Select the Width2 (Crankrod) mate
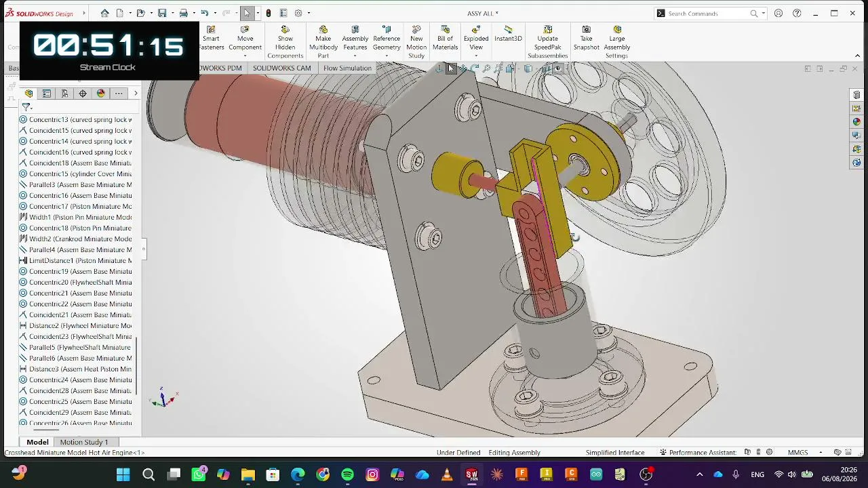The image size is (868, 488). (75, 239)
